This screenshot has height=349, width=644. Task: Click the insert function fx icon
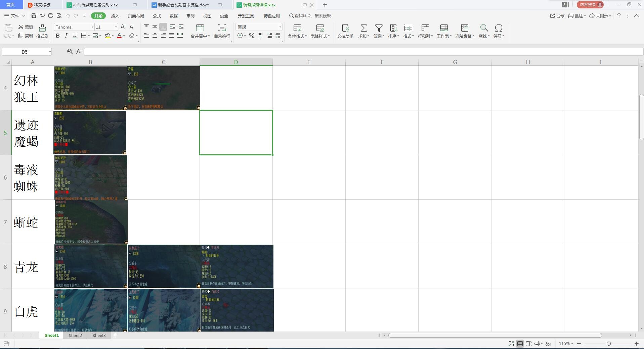click(x=79, y=52)
